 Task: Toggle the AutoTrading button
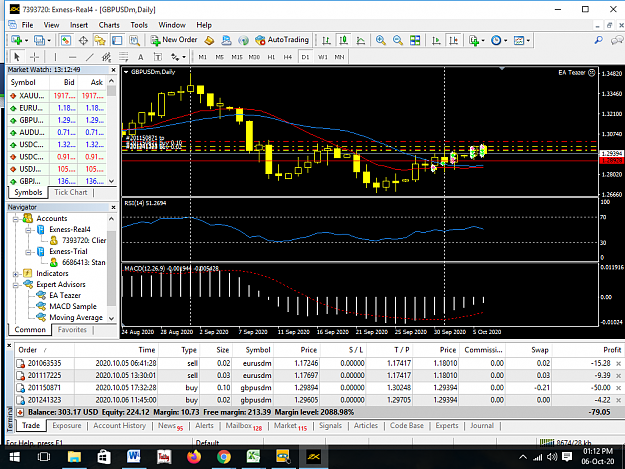[282, 40]
